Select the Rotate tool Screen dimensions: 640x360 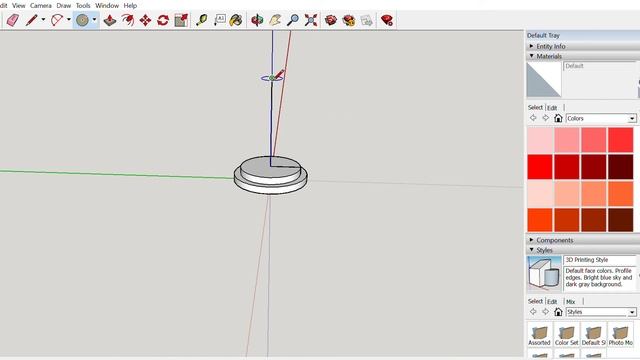click(x=163, y=20)
